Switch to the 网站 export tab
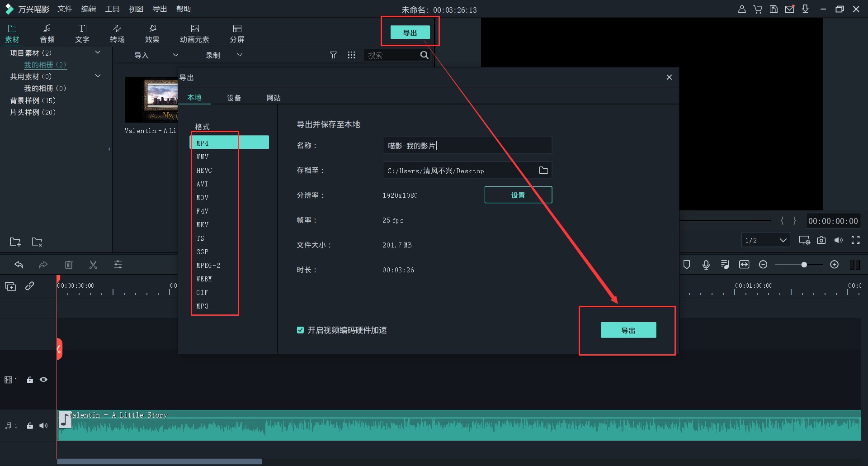Screen dimensions: 868x466 pyautogui.click(x=274, y=98)
